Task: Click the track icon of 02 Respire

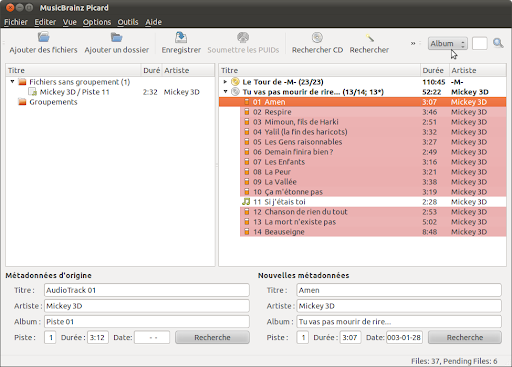Action: tap(247, 112)
